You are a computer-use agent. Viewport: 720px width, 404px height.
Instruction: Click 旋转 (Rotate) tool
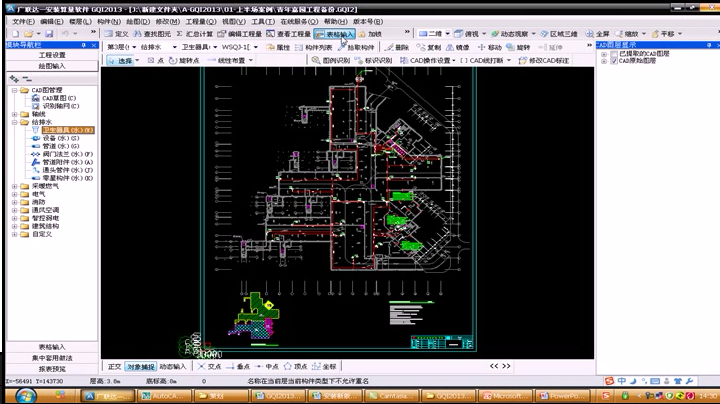[518, 47]
